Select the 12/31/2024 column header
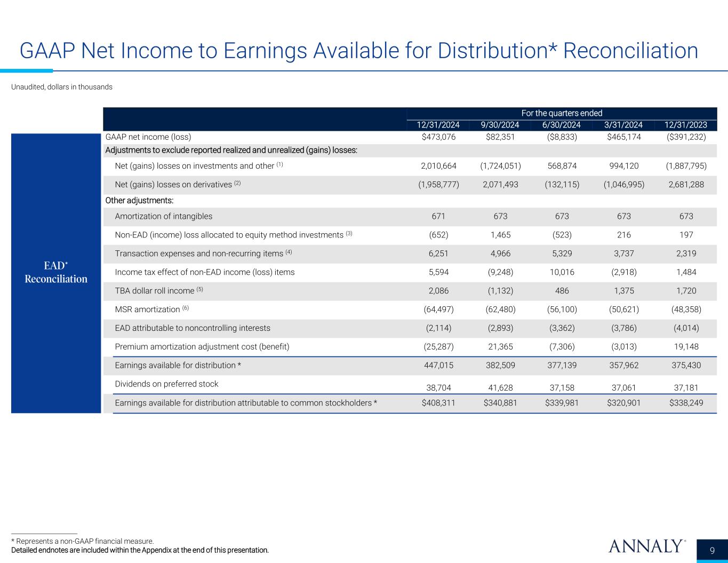 coord(438,125)
